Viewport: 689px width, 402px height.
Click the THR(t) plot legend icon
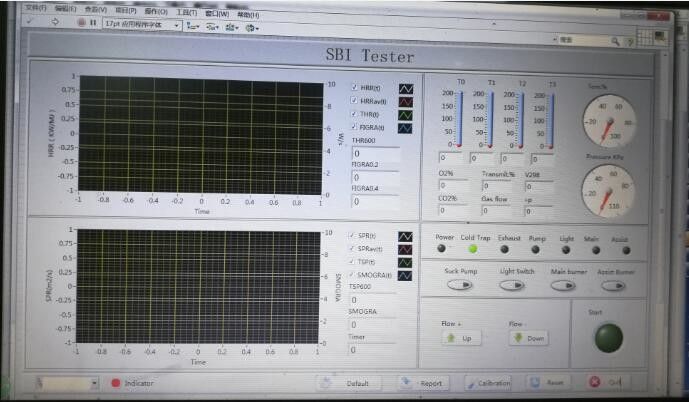(407, 114)
